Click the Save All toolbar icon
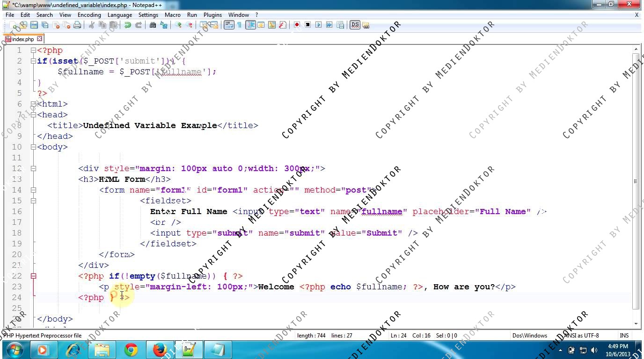Screen dimensions: 644x359 (x=44, y=25)
